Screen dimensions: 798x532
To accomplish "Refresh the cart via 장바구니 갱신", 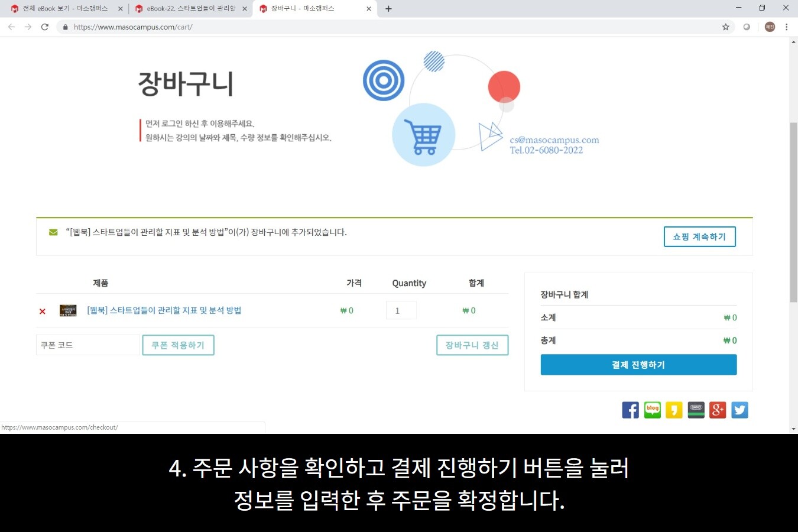I will [x=472, y=345].
